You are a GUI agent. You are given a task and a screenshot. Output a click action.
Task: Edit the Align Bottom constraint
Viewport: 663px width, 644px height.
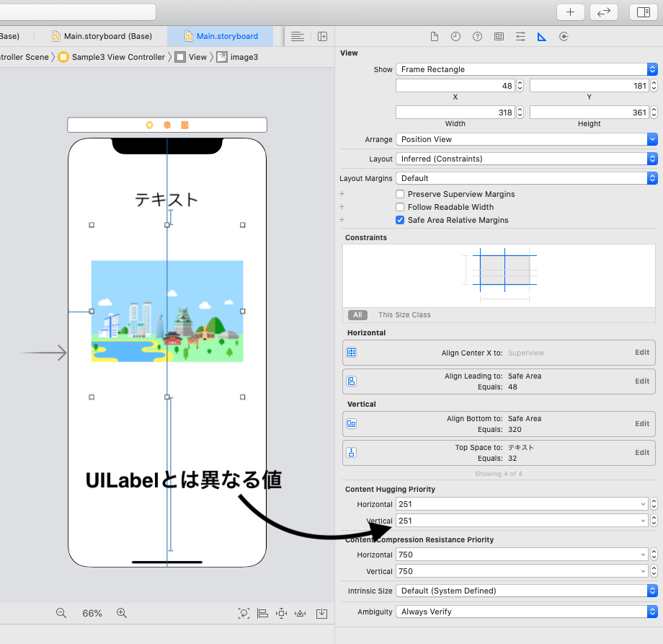click(x=642, y=423)
